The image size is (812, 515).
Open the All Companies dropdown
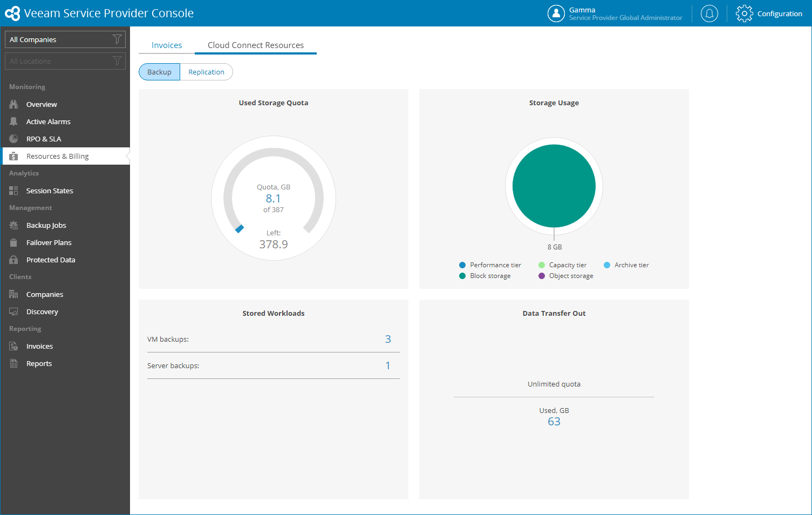click(x=65, y=39)
